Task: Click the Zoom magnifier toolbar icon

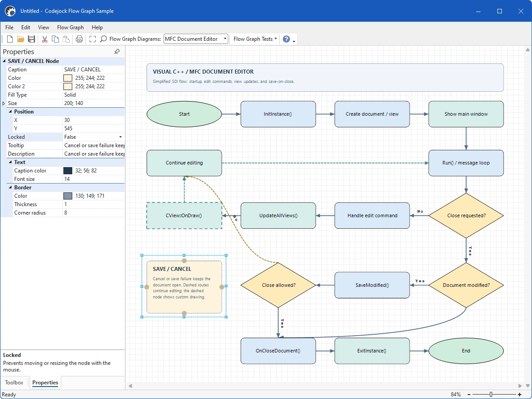Action: (x=103, y=39)
